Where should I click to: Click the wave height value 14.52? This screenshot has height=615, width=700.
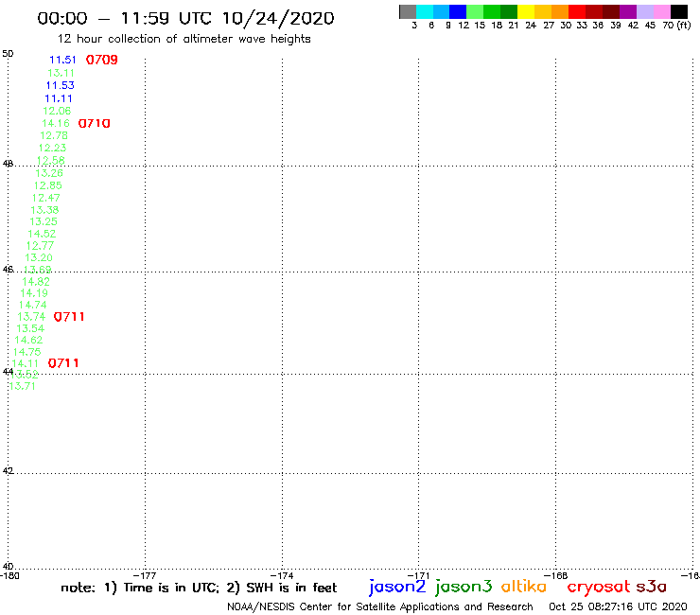pos(42,234)
